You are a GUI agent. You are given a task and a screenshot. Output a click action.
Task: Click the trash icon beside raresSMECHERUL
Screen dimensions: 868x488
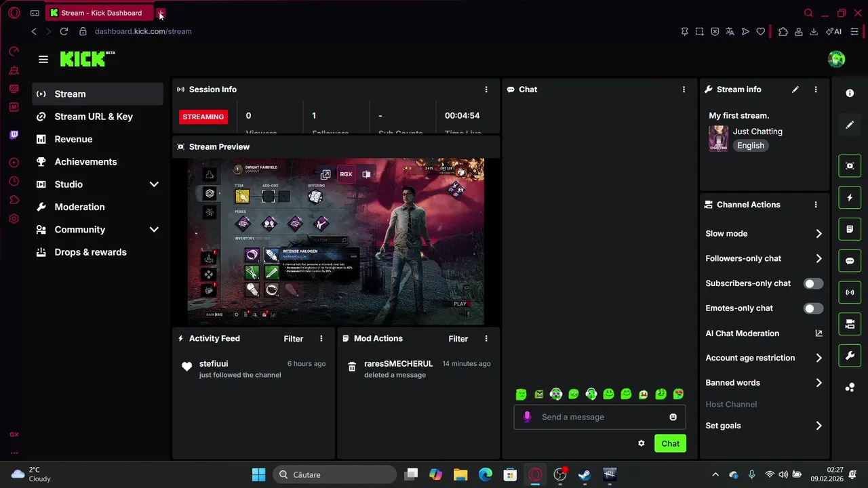tap(352, 367)
